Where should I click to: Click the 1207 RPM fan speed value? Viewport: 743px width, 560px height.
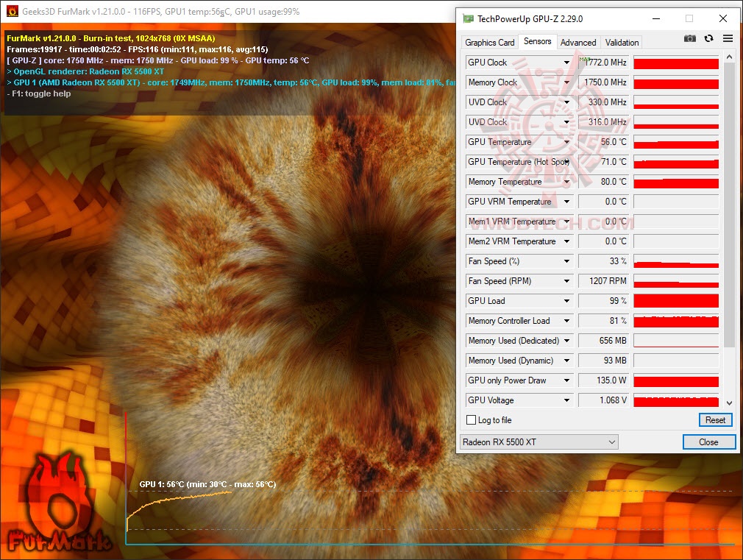point(604,281)
